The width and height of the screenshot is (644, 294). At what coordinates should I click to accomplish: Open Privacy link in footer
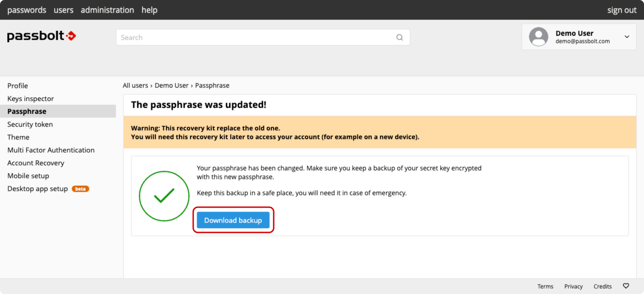point(574,286)
